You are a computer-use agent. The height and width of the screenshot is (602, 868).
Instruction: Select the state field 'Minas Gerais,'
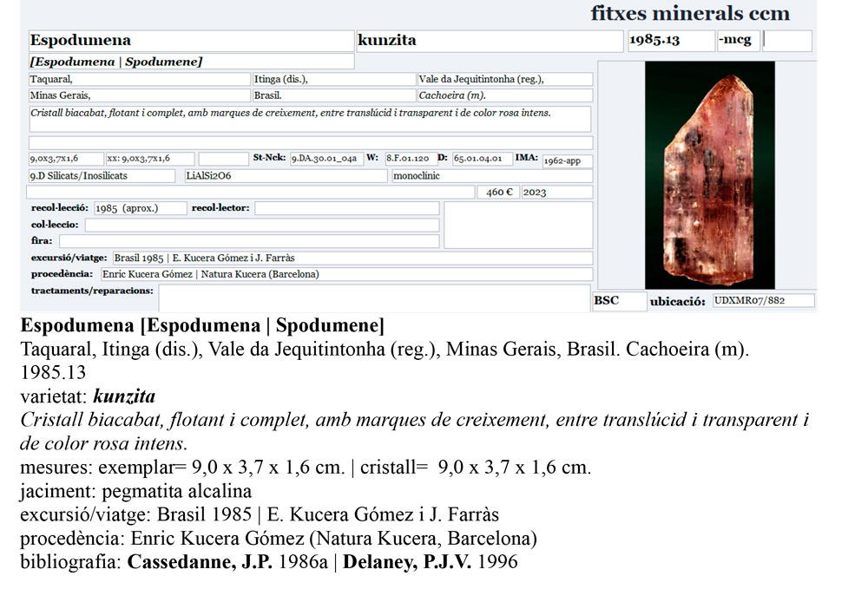(140, 95)
